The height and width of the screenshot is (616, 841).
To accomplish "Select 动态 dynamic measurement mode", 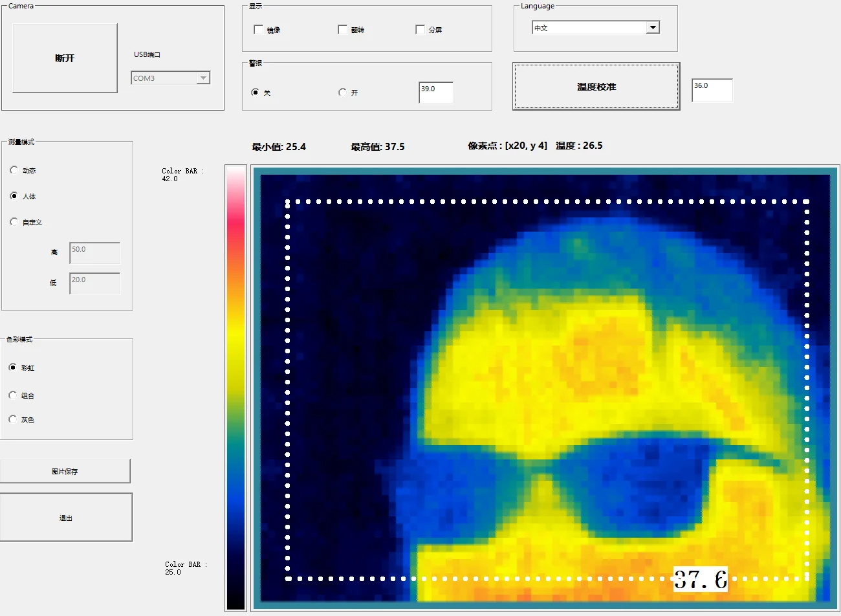I will [x=14, y=170].
